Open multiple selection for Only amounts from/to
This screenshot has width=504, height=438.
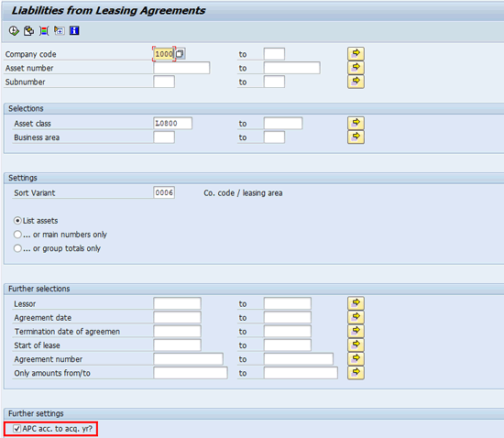356,373
